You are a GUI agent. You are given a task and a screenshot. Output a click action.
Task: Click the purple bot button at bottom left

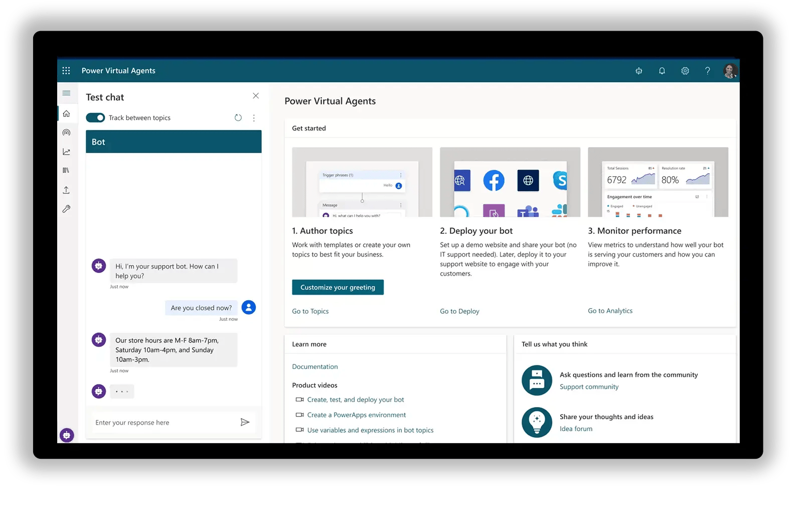pyautogui.click(x=67, y=435)
